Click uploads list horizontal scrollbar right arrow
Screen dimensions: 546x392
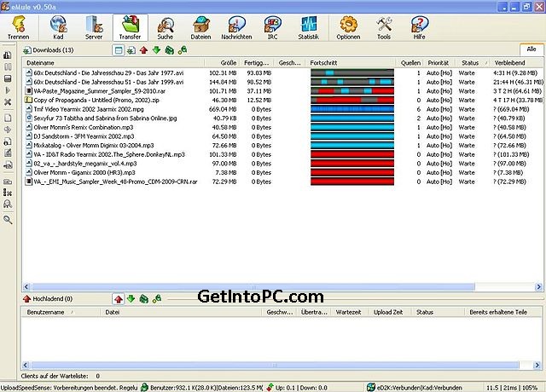[537, 365]
